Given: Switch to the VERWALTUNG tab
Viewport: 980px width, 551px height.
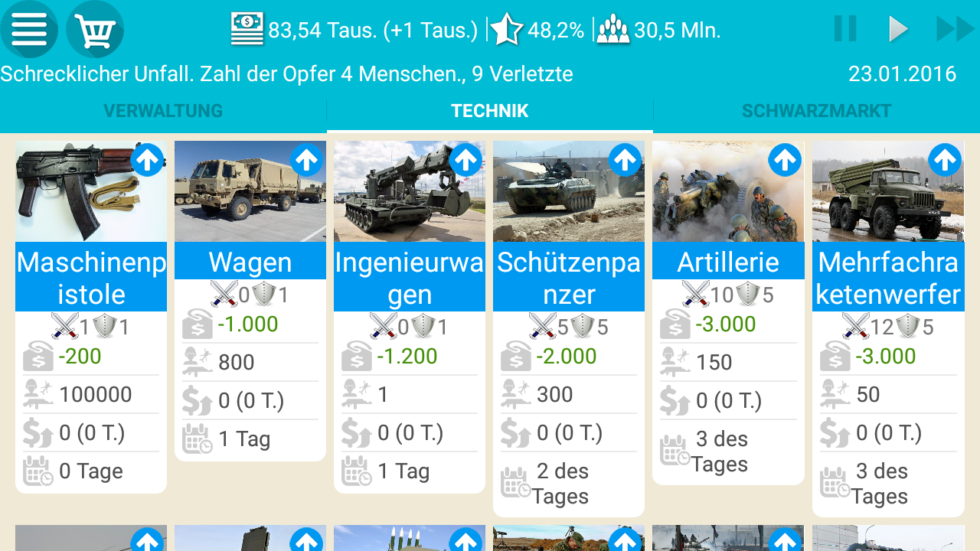Looking at the screenshot, I should point(163,111).
